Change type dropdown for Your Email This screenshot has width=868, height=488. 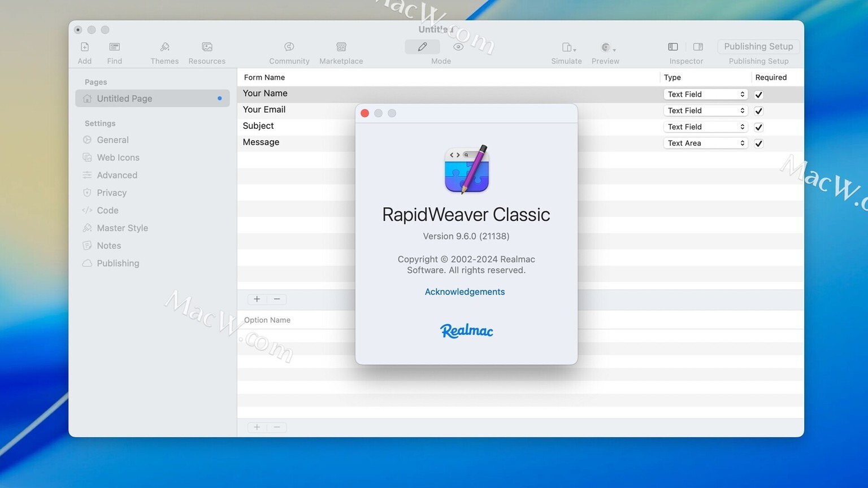(706, 111)
